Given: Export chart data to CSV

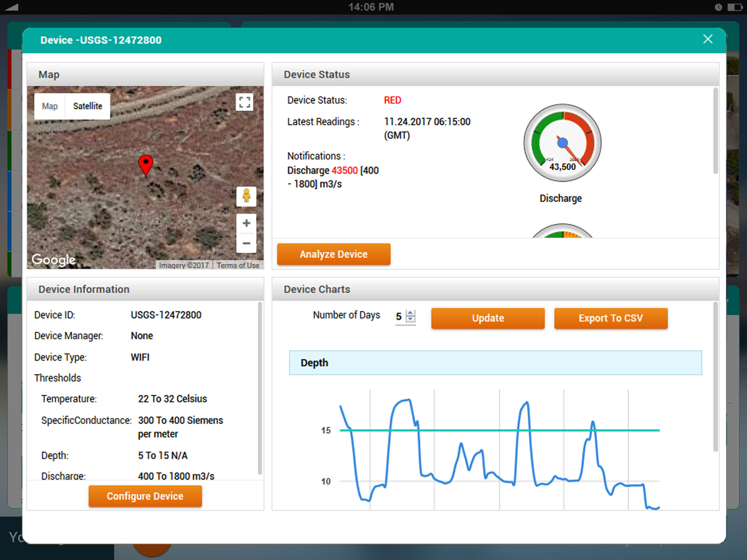Looking at the screenshot, I should (x=611, y=318).
